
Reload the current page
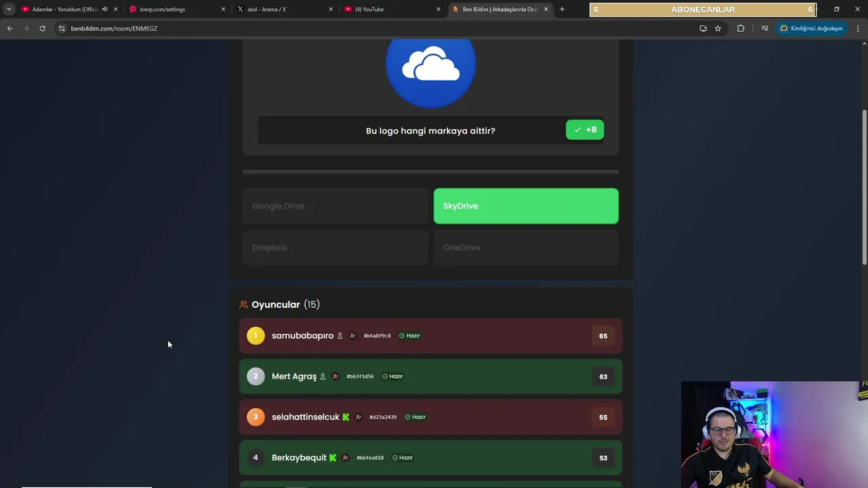(x=42, y=28)
